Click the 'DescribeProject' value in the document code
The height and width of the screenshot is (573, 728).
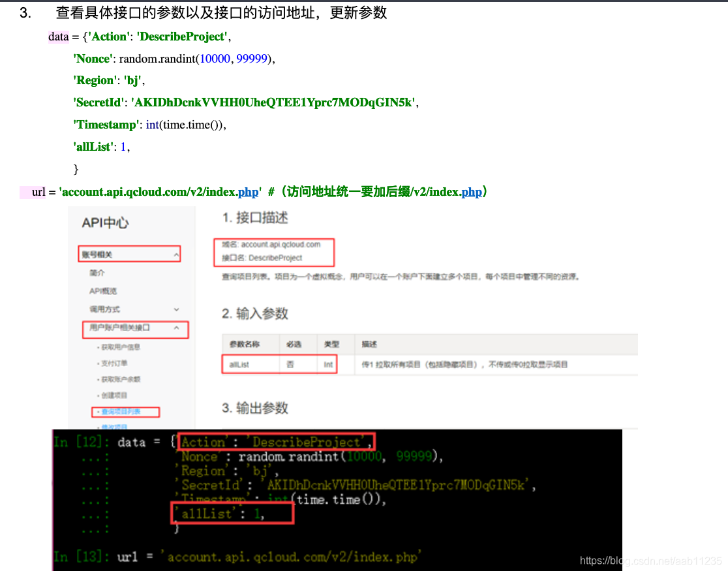click(182, 37)
